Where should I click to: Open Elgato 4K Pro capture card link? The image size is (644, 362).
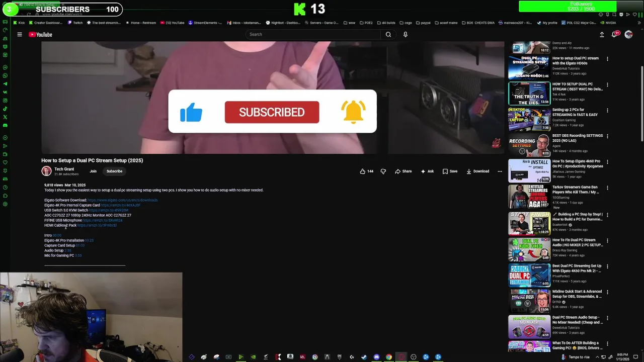tap(120, 205)
